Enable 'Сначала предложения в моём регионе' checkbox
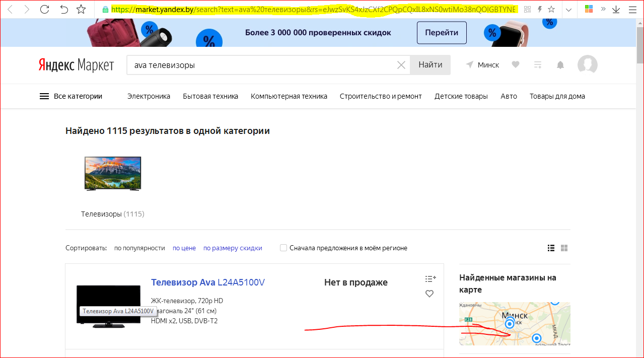Viewport: 644px width, 358px height. point(283,248)
